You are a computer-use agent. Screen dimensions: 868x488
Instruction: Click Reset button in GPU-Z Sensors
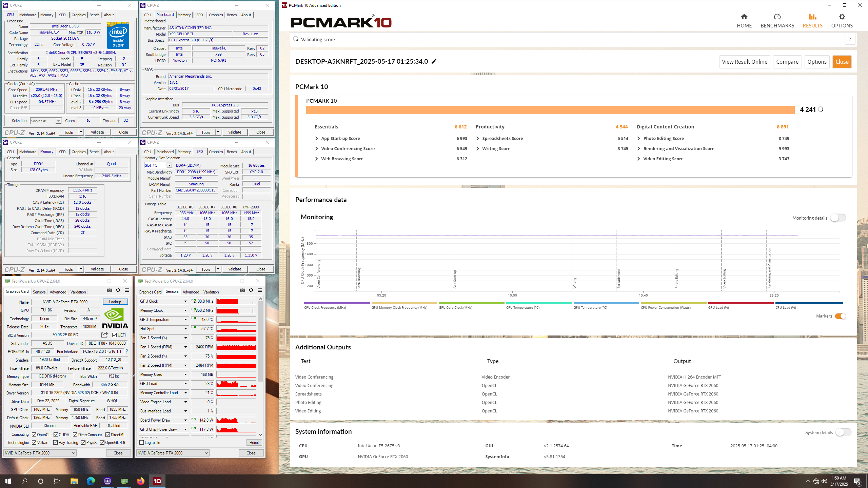point(254,443)
